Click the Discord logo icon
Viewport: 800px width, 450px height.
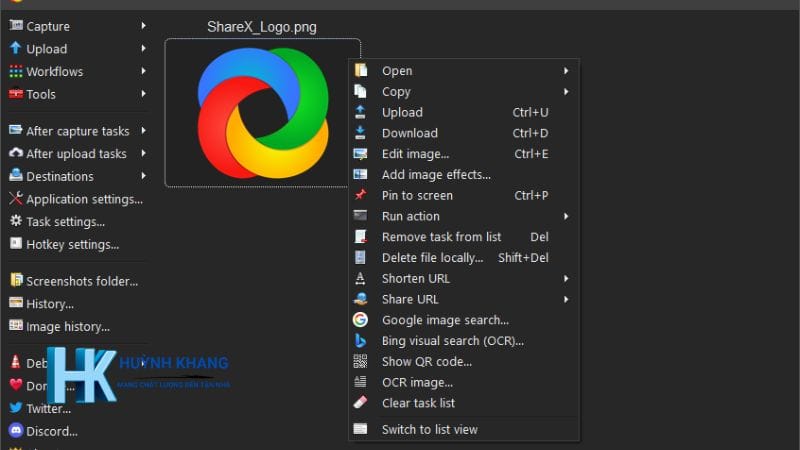[x=16, y=430]
